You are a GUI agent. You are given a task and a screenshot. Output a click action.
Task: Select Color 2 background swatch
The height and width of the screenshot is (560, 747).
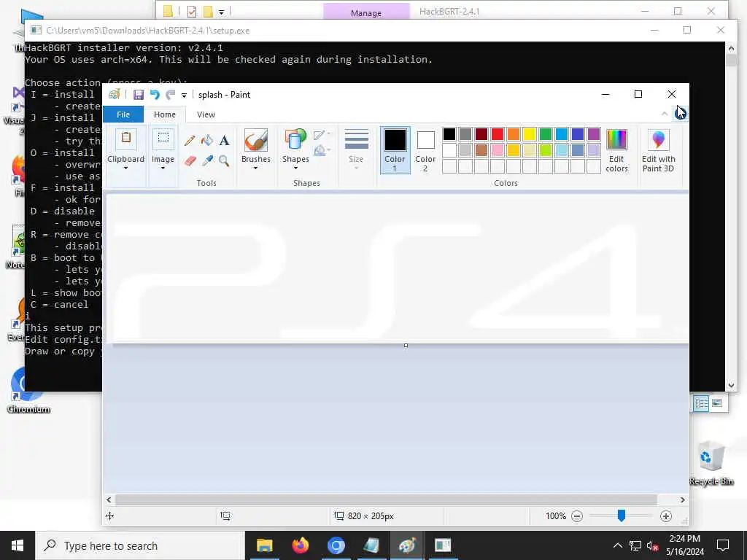coord(425,150)
